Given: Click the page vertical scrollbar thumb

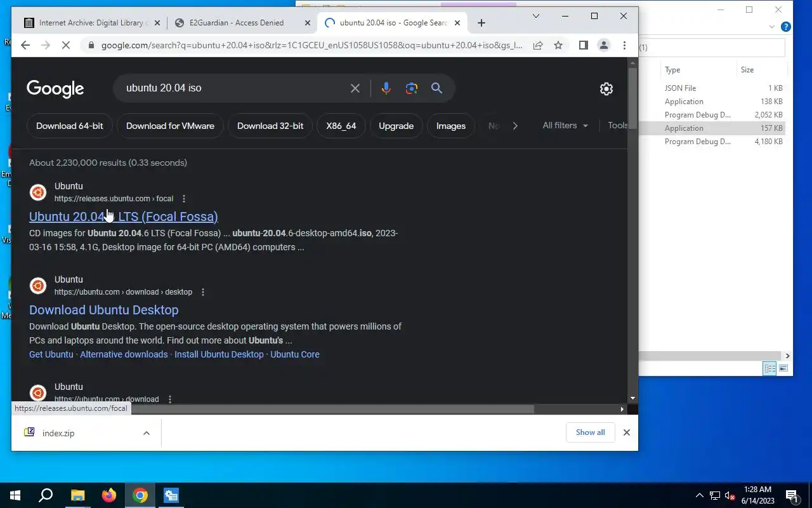Looking at the screenshot, I should 632,98.
